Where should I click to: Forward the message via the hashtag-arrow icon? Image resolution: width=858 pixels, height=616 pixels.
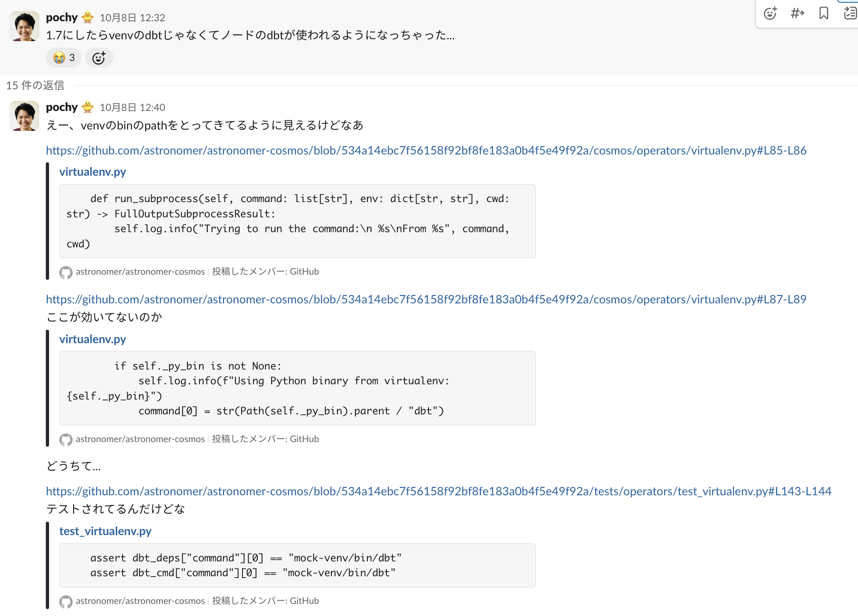(796, 13)
